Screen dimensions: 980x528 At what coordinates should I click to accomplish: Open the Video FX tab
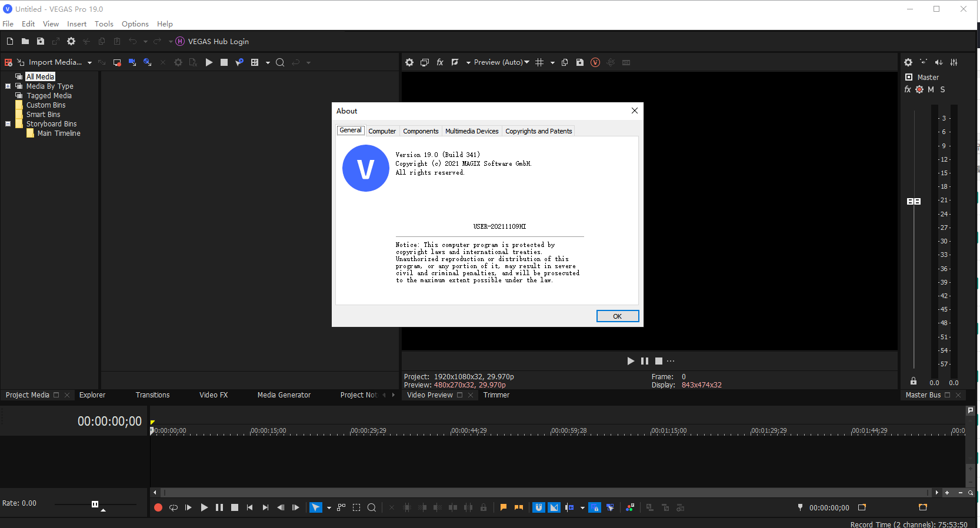coord(214,395)
